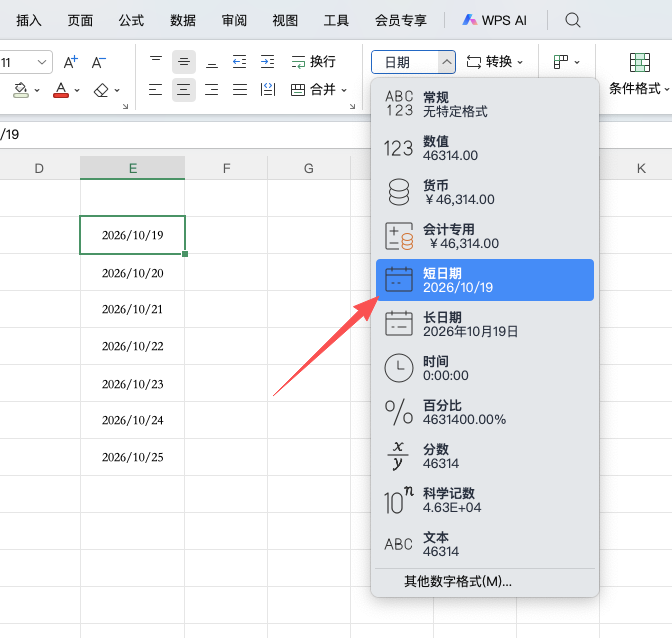
Task: Choose 时间 time format
Action: (x=485, y=368)
